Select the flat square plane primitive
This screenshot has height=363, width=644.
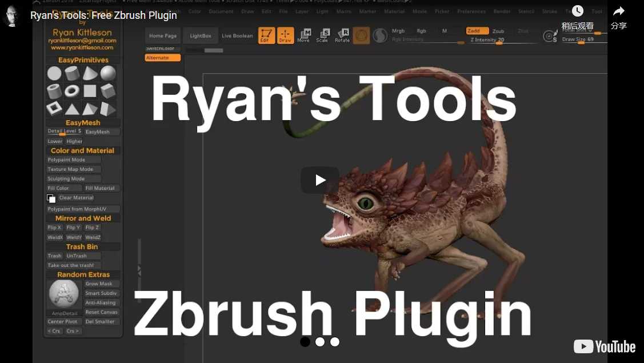(x=90, y=91)
